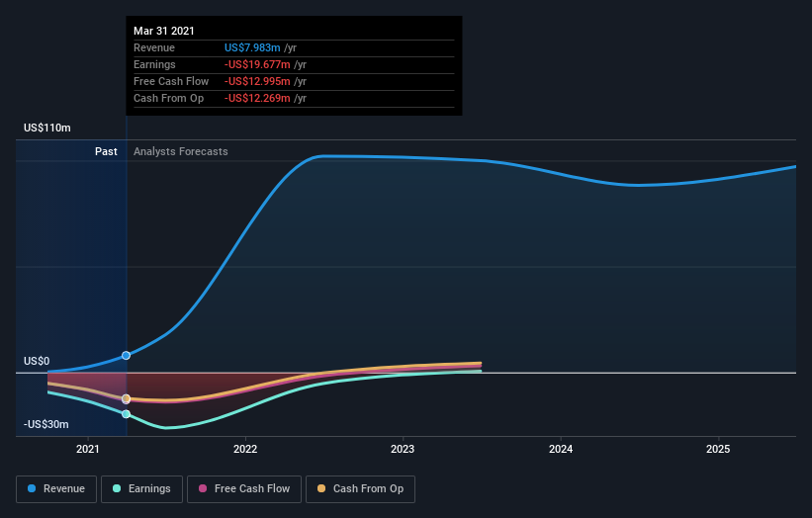
Task: Click the US$0 y-axis label
Action: 37,361
